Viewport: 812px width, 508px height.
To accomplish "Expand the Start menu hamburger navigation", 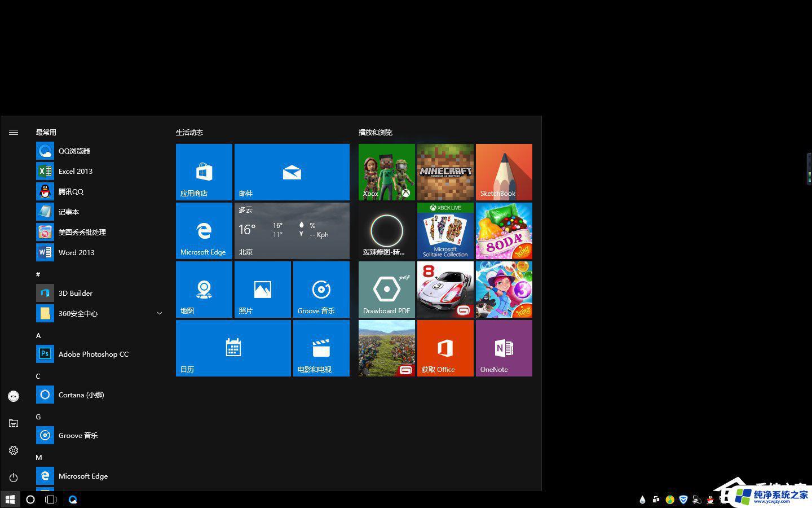I will 14,132.
